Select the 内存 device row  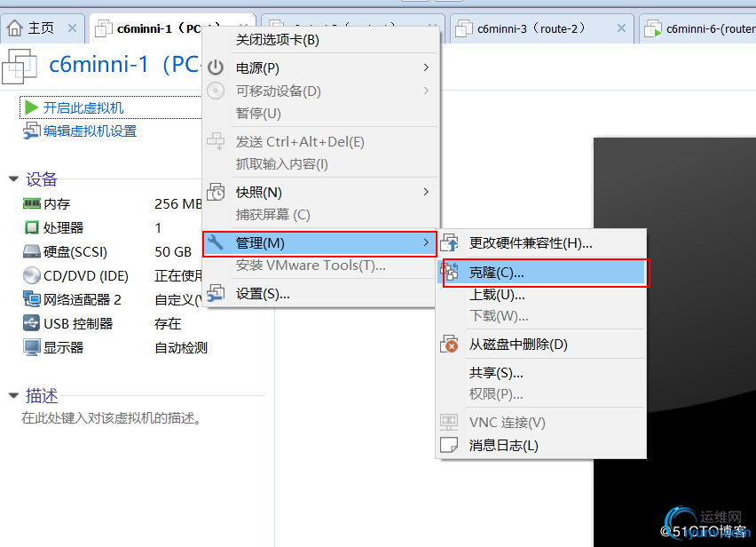click(x=112, y=203)
